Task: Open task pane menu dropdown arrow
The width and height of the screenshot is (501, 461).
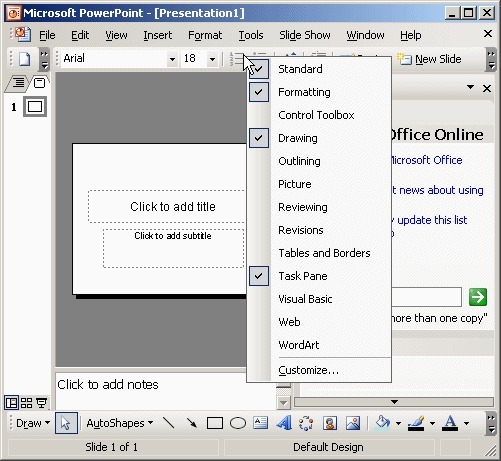Action: pos(470,87)
